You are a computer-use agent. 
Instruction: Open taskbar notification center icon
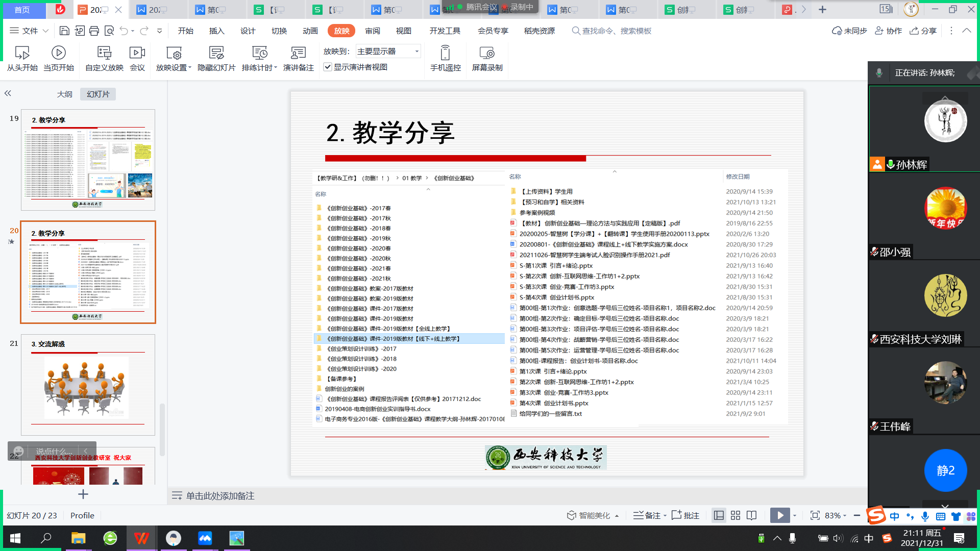[x=959, y=538]
